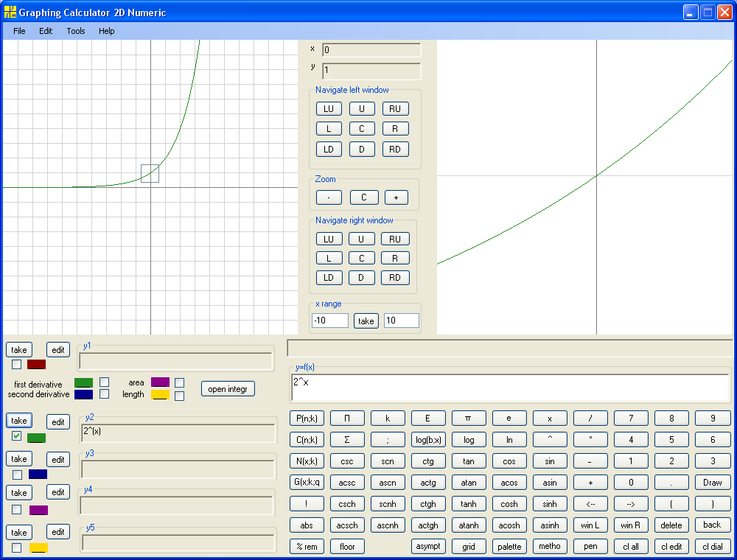The height and width of the screenshot is (560, 737).
Task: Tick the y5 visibility checkbox
Action: 16,547
